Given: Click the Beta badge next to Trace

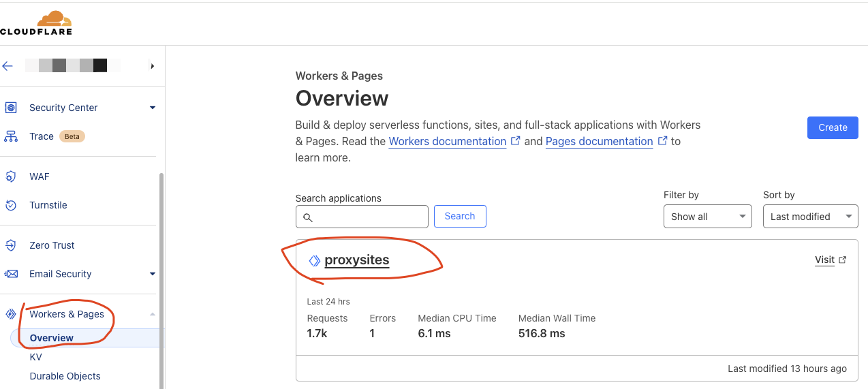Looking at the screenshot, I should coord(72,136).
